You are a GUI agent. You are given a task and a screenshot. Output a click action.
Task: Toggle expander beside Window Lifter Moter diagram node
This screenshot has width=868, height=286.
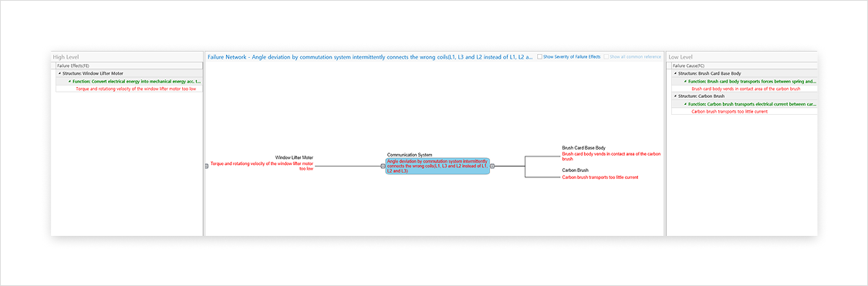(x=207, y=166)
